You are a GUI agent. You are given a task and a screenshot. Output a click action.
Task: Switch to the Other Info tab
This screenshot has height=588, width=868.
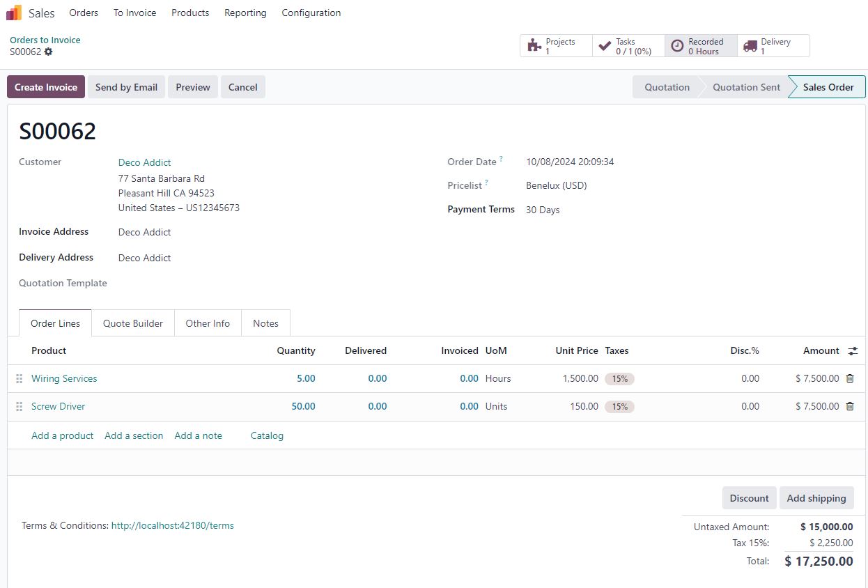pyautogui.click(x=208, y=323)
